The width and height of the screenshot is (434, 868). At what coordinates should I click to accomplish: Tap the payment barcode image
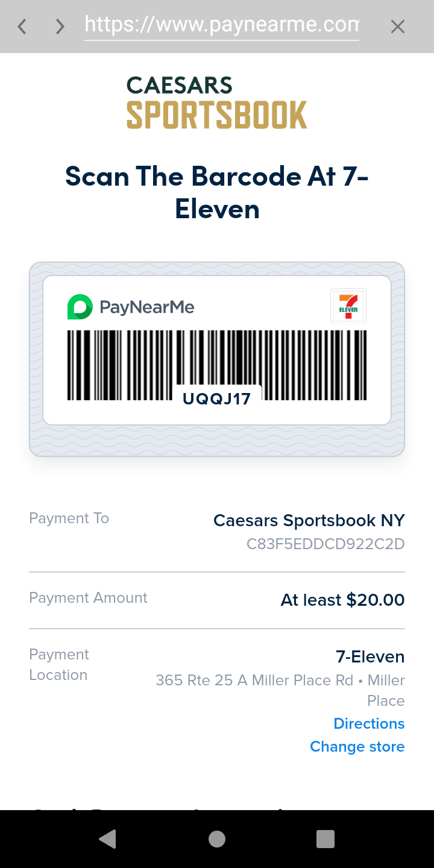click(x=217, y=365)
